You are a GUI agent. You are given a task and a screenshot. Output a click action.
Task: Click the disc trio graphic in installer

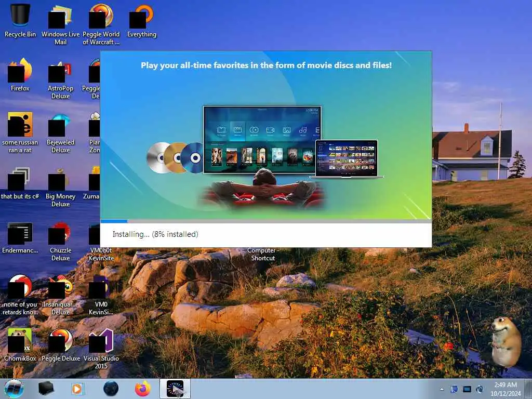175,158
